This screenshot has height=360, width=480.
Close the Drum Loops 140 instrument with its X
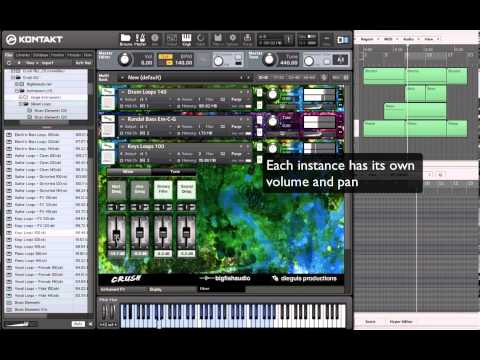click(341, 88)
